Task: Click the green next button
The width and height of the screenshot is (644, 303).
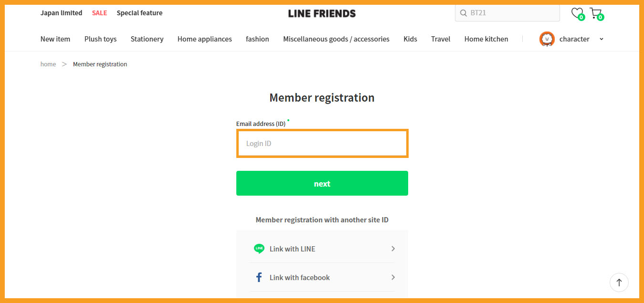Action: click(x=322, y=183)
